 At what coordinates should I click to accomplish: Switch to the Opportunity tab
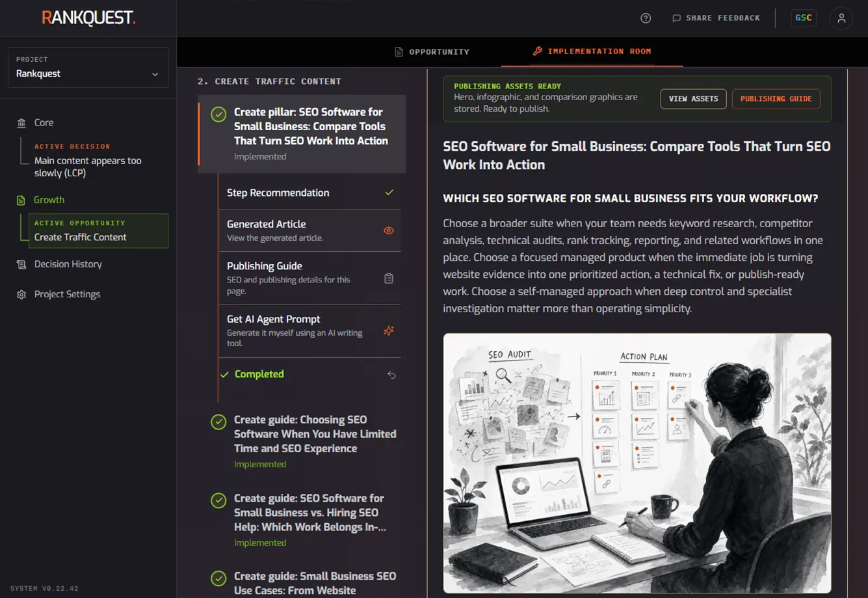[432, 51]
